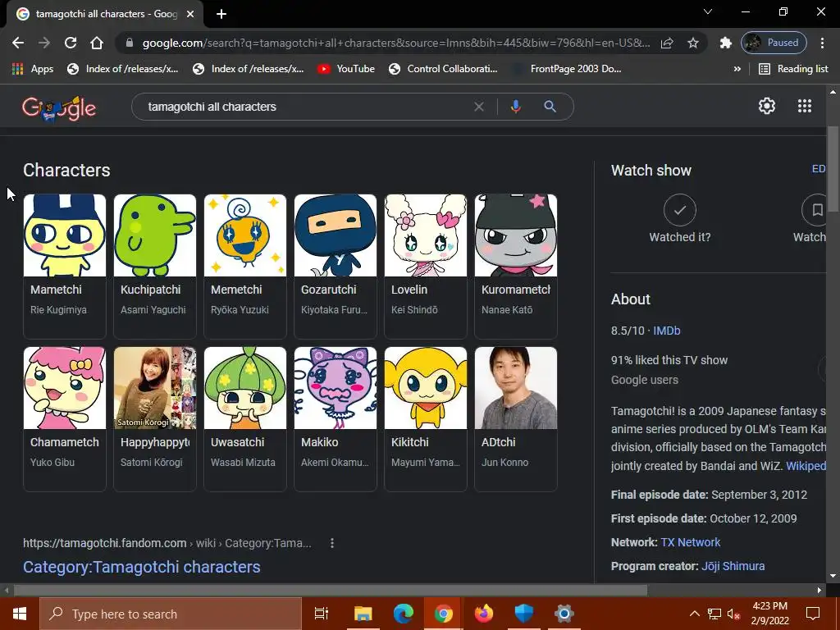This screenshot has height=630, width=840.
Task: Follow the IMDb rating link
Action: click(x=666, y=331)
